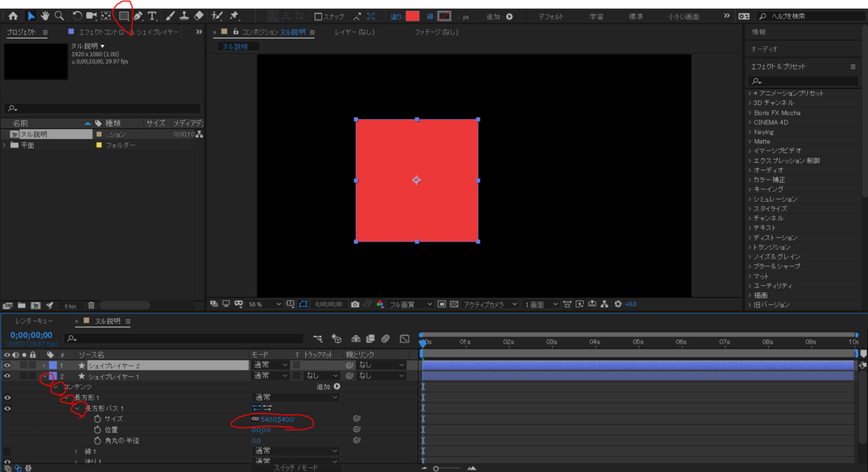
Task: Select the Selection (arrow) tool
Action: click(31, 15)
